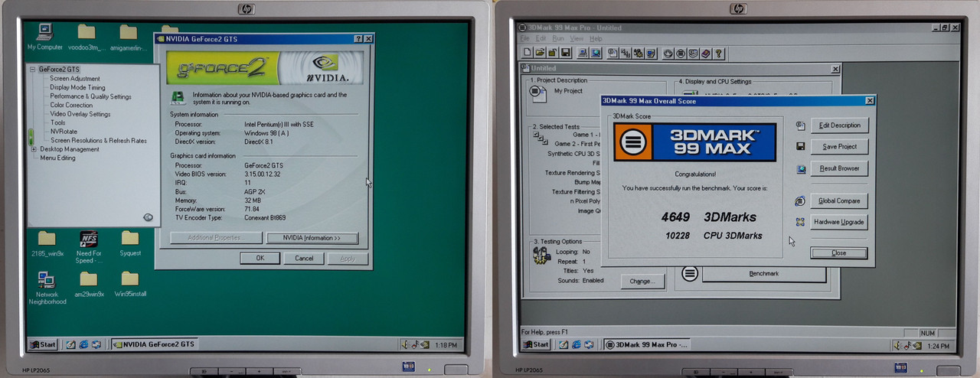Close the Overall Score dialog via Close button
Viewport: 980px width, 378px height.
pos(839,253)
